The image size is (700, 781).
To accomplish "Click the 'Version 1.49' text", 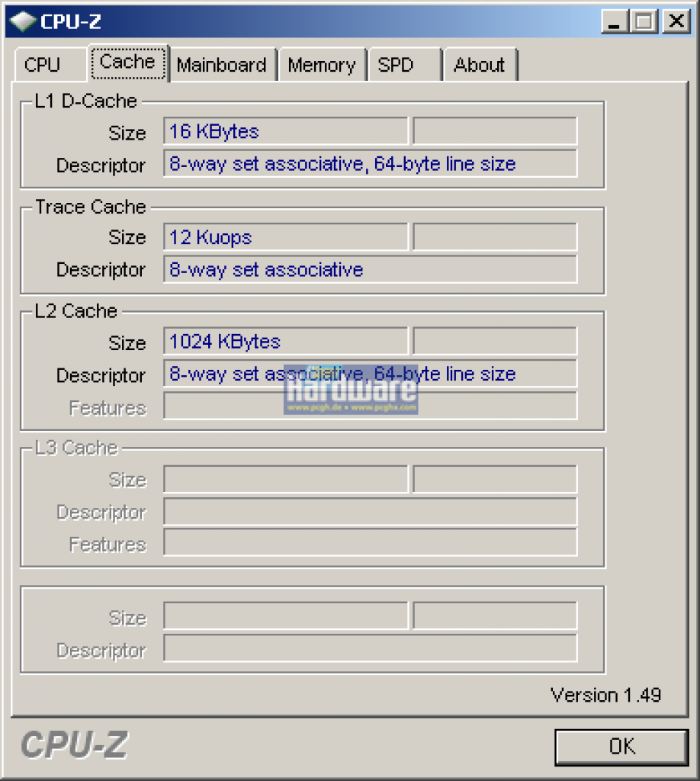I will point(605,695).
